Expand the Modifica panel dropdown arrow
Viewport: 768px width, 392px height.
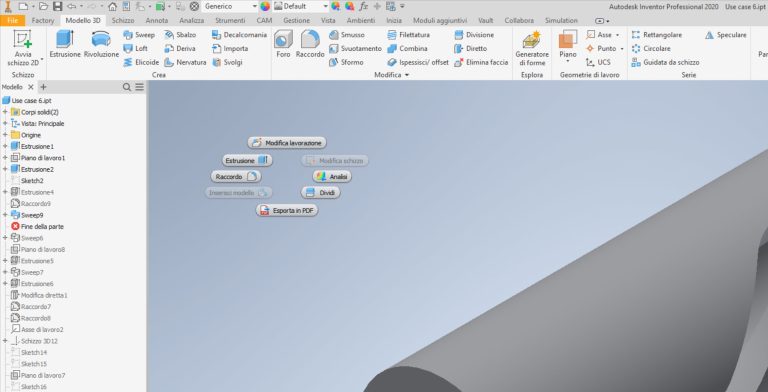[407, 75]
